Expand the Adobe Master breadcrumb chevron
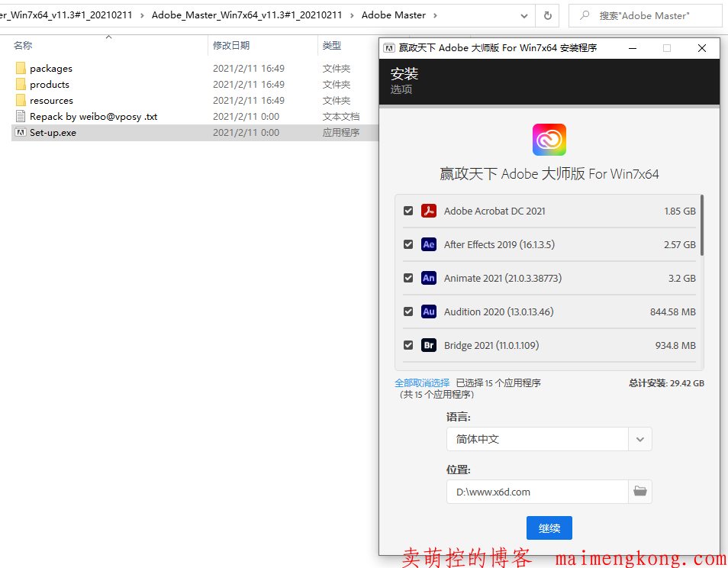The height and width of the screenshot is (568, 728). click(x=435, y=15)
